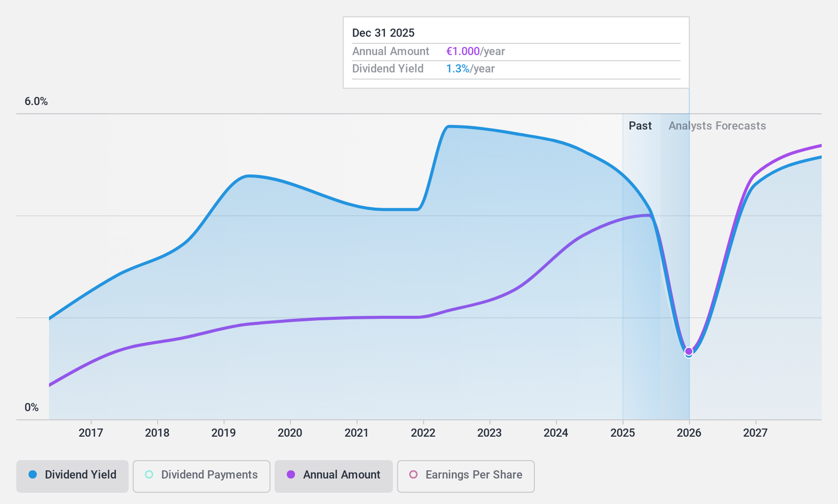Click the Annual Amount tooltip row label

pos(391,52)
